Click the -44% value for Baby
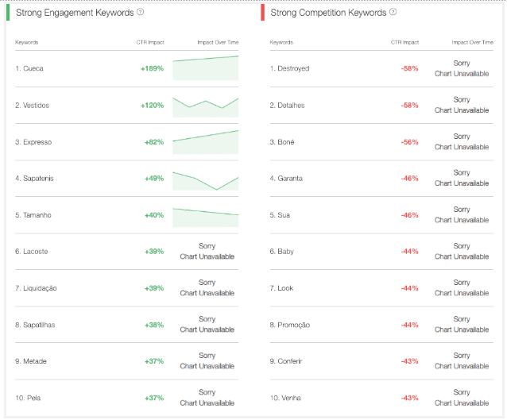The width and height of the screenshot is (507, 420). click(x=410, y=252)
